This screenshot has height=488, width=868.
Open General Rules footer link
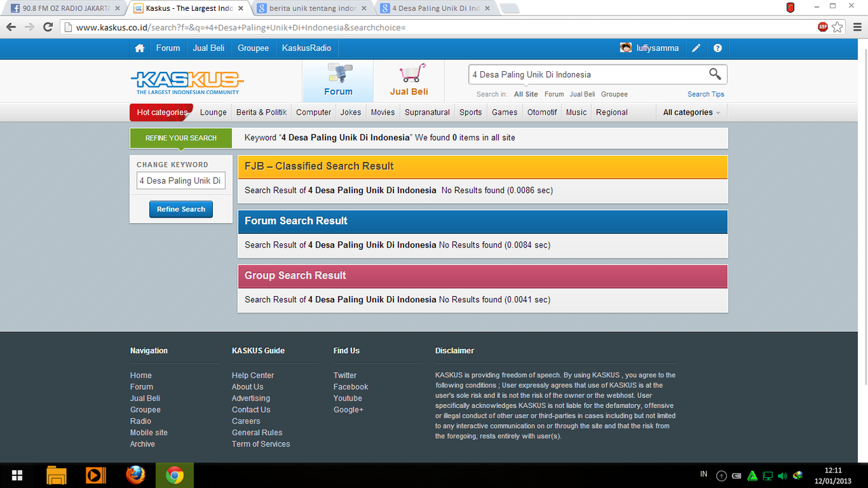(x=257, y=432)
